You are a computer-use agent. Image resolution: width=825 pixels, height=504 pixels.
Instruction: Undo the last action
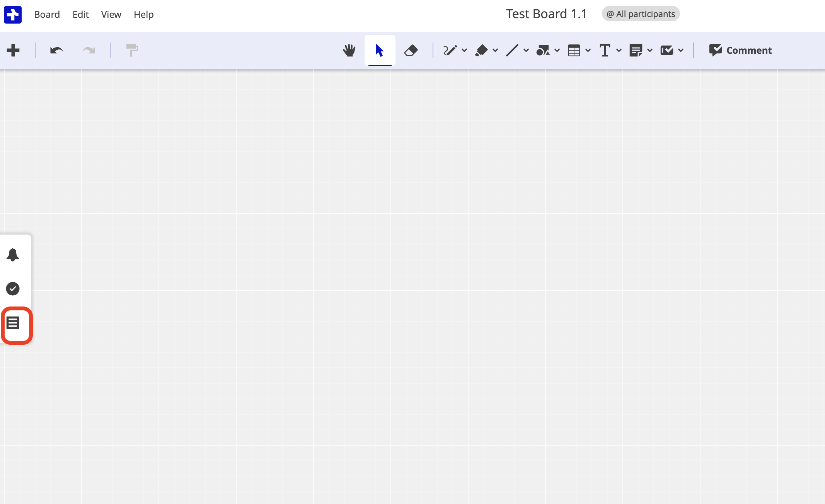pyautogui.click(x=57, y=50)
